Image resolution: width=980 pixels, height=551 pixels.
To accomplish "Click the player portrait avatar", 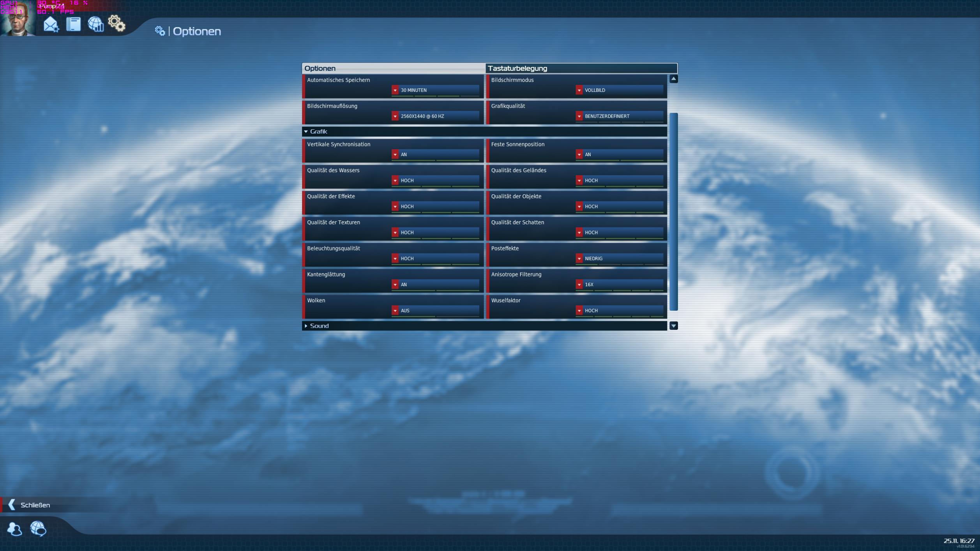I will tap(18, 18).
